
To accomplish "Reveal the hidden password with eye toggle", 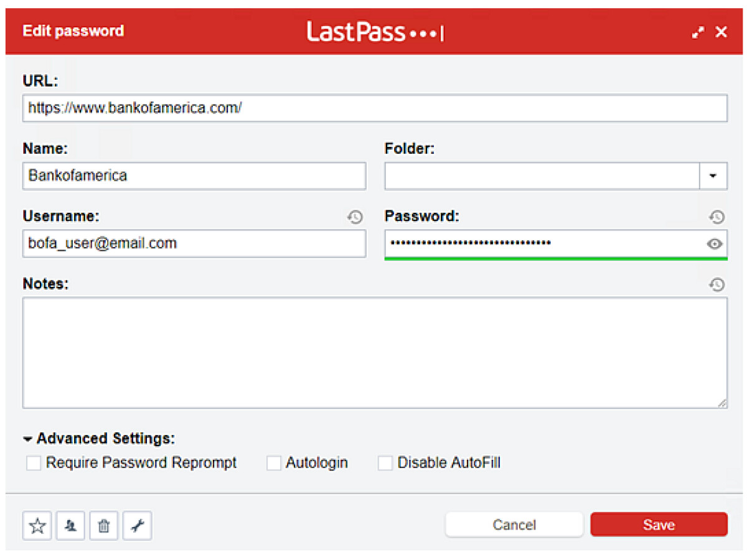I will 713,244.
